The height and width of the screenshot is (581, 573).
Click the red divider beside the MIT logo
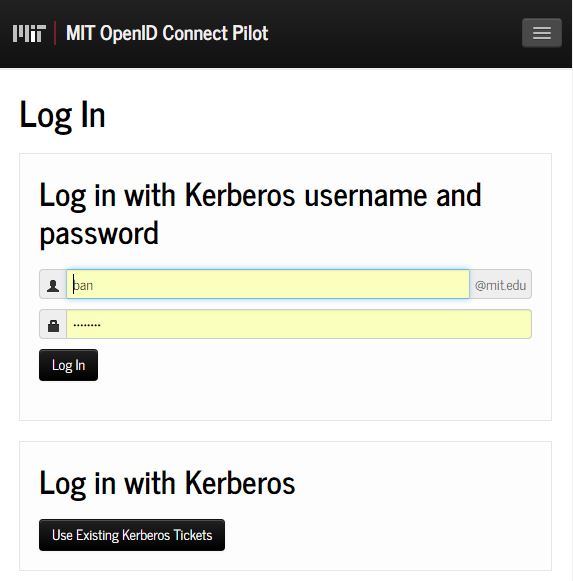55,33
